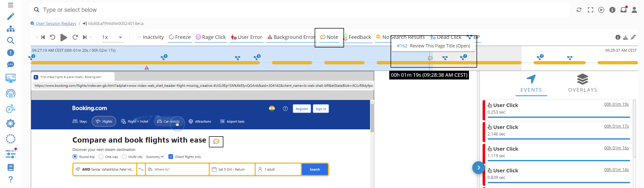Image resolution: width=644 pixels, height=188 pixels.
Task: Open the notifications inbox icon
Action: tap(623, 10)
